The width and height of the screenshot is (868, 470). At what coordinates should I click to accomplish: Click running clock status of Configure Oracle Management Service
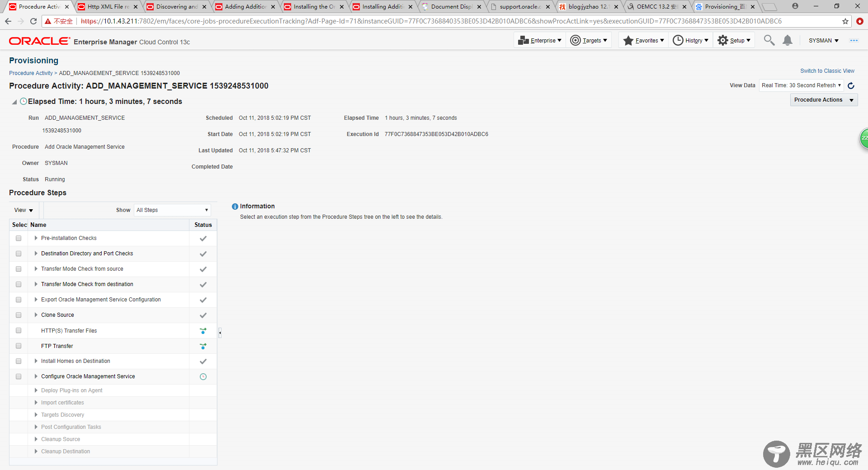(203, 377)
